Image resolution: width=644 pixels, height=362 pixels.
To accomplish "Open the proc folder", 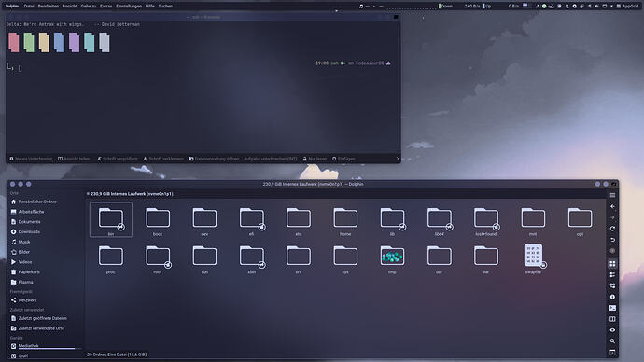I will (x=111, y=258).
